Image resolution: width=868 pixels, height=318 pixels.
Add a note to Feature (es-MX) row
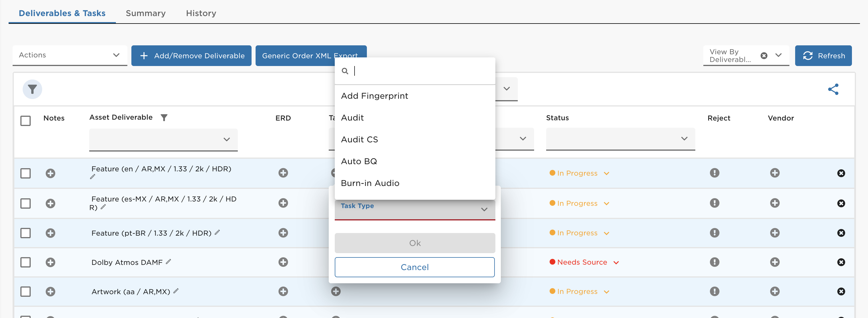50,204
